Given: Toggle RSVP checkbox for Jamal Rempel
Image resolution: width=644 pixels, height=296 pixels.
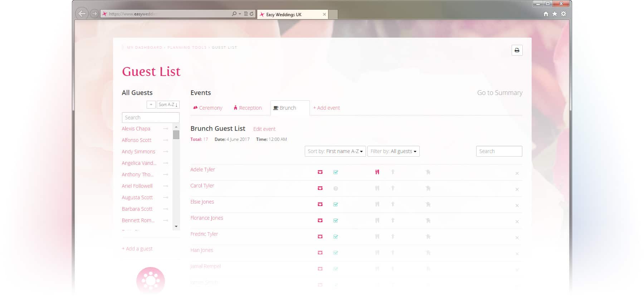Looking at the screenshot, I should click(x=336, y=269).
